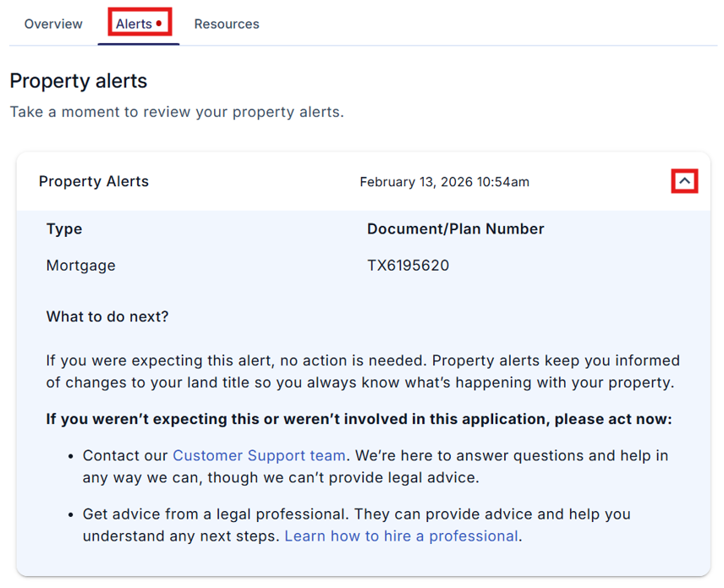
Task: Click document number TX6195620
Action: 408,266
